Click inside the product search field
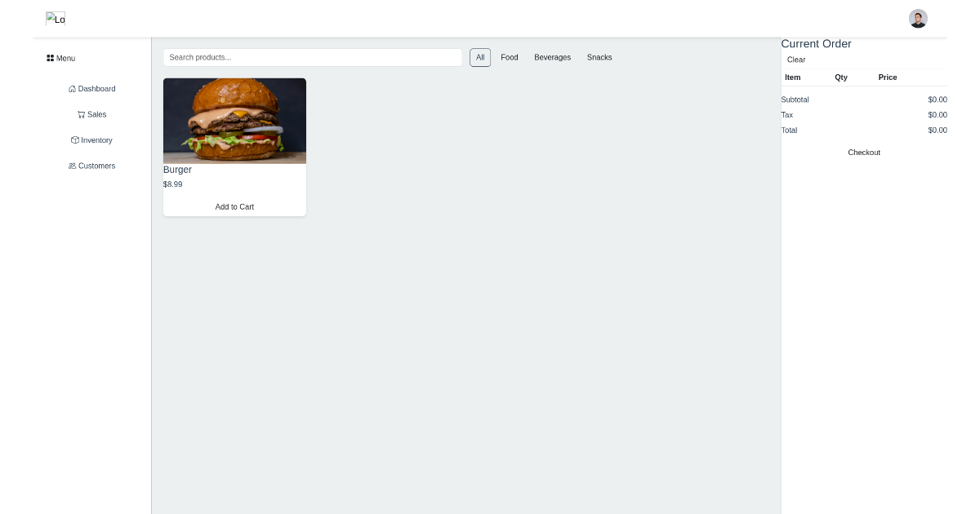Screen dimensions: 980x514 click(313, 57)
